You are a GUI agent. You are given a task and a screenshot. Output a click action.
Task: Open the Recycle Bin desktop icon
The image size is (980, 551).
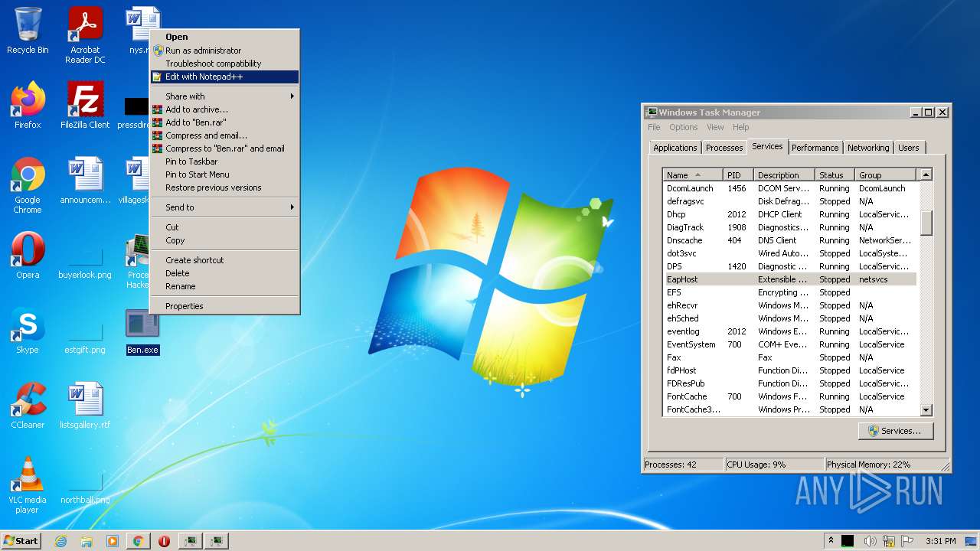[28, 31]
